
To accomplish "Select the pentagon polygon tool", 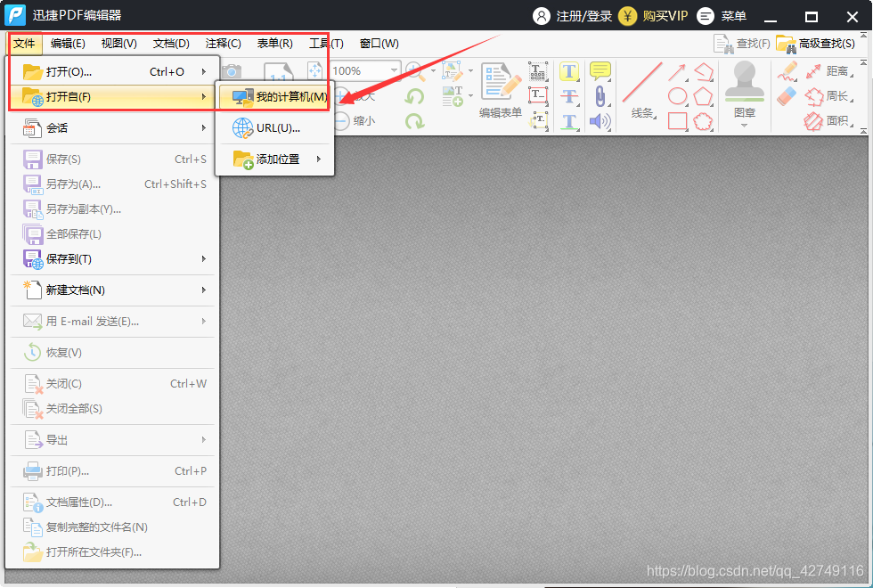I will (703, 96).
